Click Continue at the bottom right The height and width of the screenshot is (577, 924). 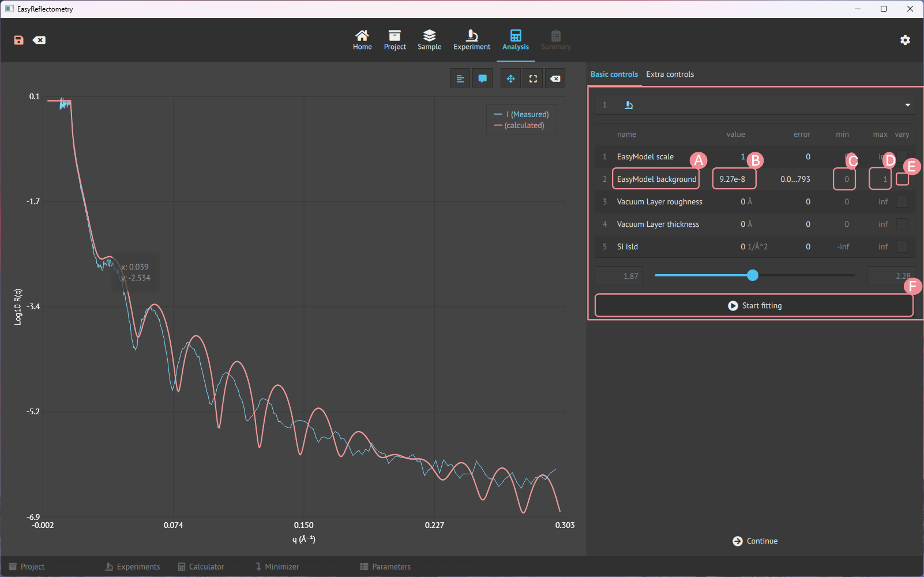[x=755, y=541]
